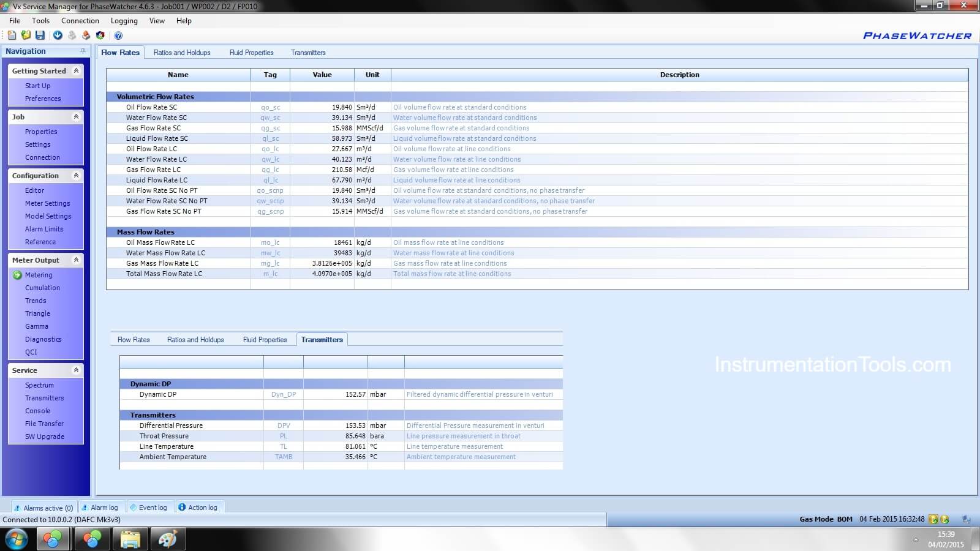
Task: Click the green Metering status icon
Action: click(17, 275)
